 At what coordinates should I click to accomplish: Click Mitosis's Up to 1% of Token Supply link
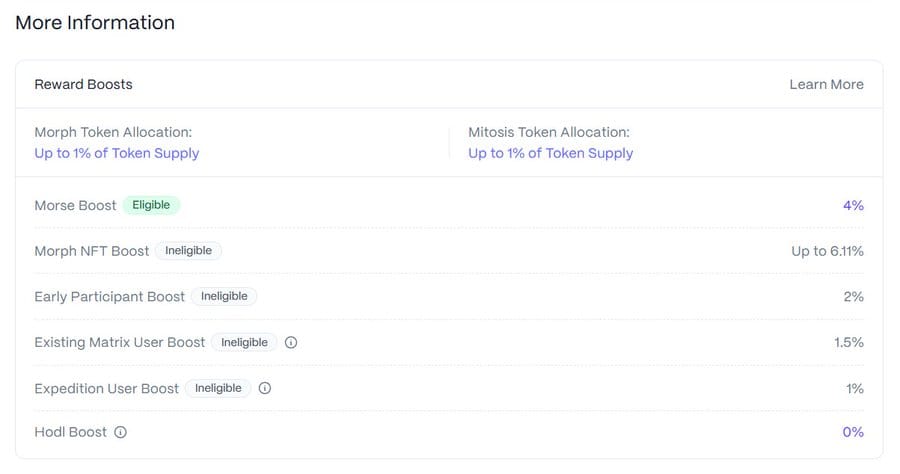[x=550, y=153]
